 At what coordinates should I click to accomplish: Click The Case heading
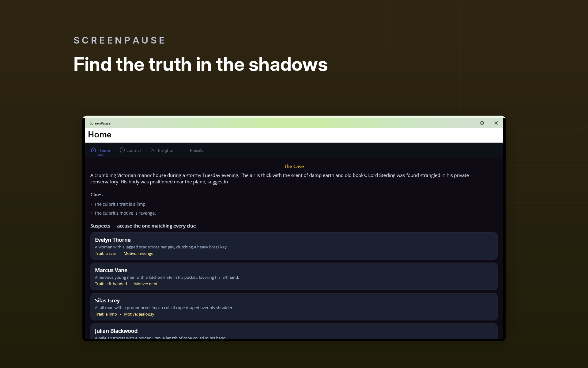point(294,166)
